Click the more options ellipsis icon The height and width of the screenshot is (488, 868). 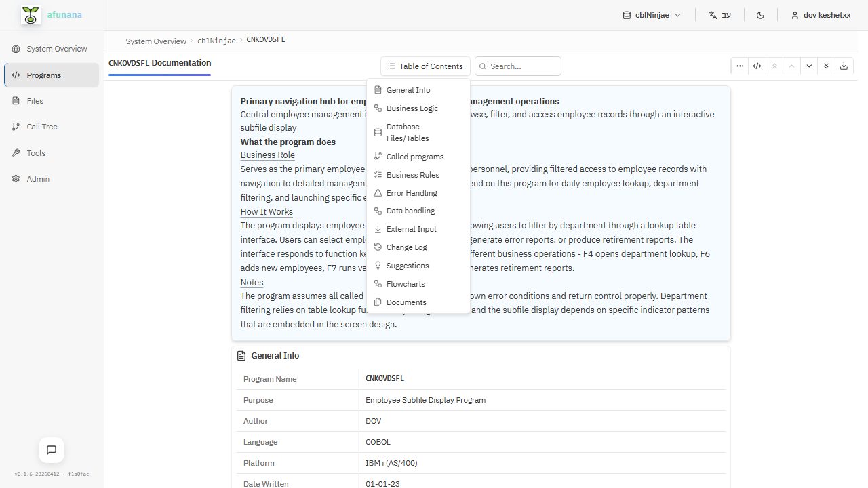pyautogui.click(x=740, y=66)
